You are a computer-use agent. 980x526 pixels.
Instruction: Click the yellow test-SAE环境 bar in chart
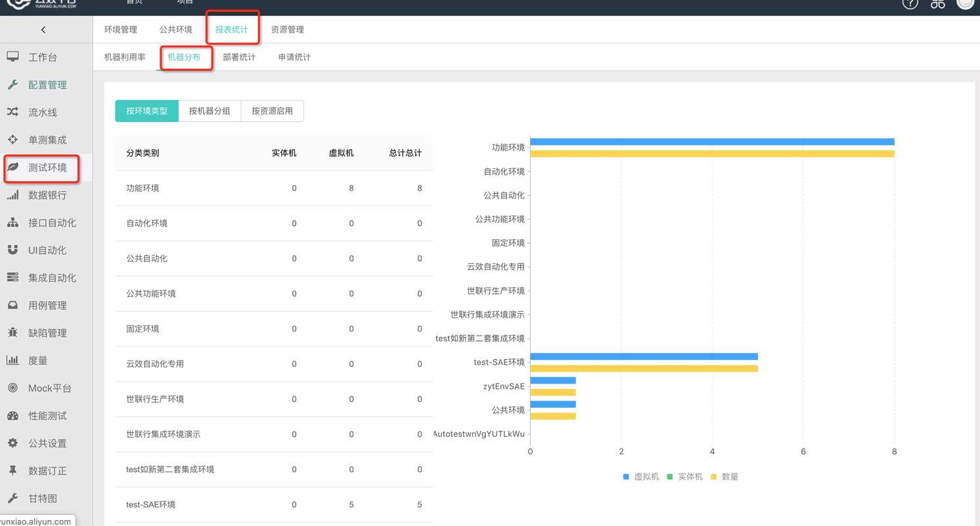(644, 368)
